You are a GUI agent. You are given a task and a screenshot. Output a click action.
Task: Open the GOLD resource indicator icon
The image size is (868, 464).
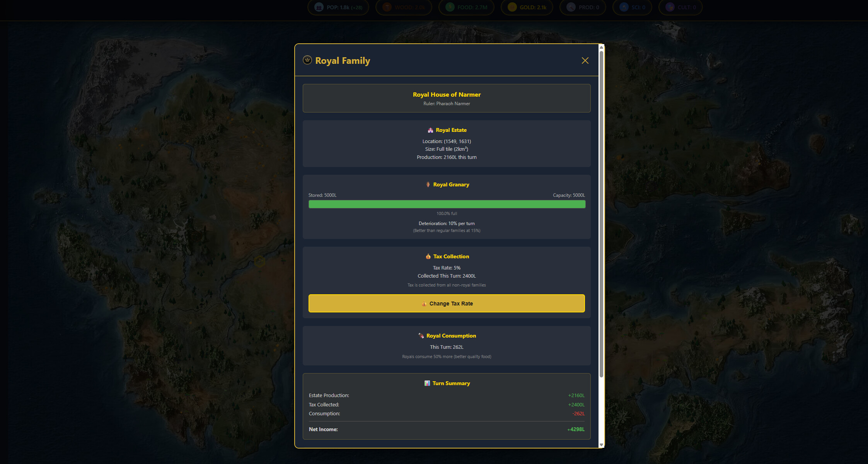[512, 7]
